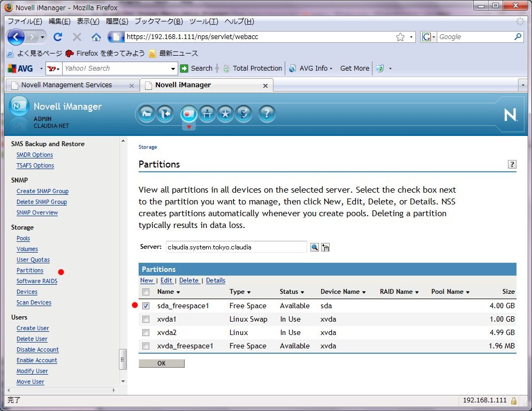Click server history list icon

point(325,247)
